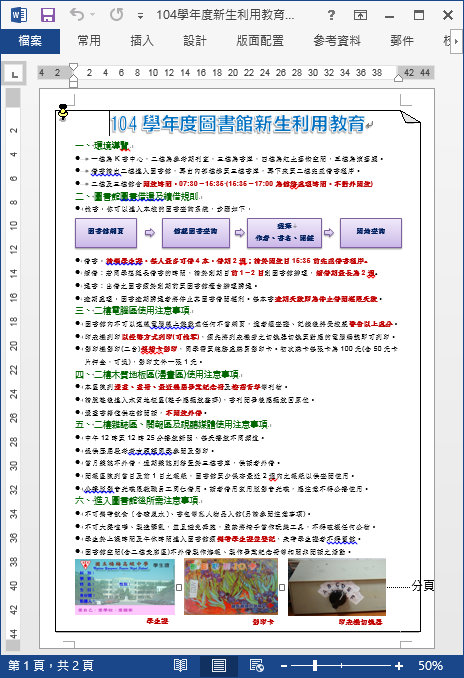Click the arrow after 圖書館網頁 box
This screenshot has width=464, height=678.
pos(150,233)
